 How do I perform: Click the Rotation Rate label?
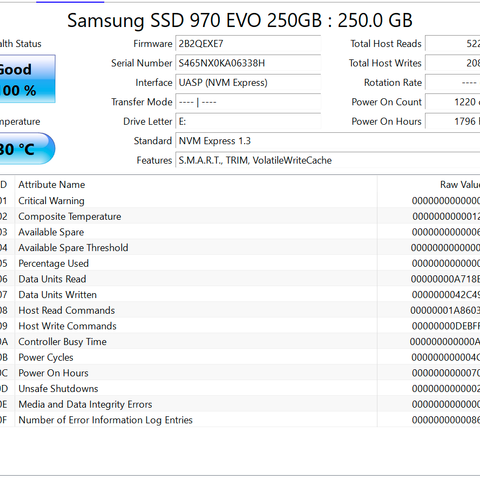(393, 82)
